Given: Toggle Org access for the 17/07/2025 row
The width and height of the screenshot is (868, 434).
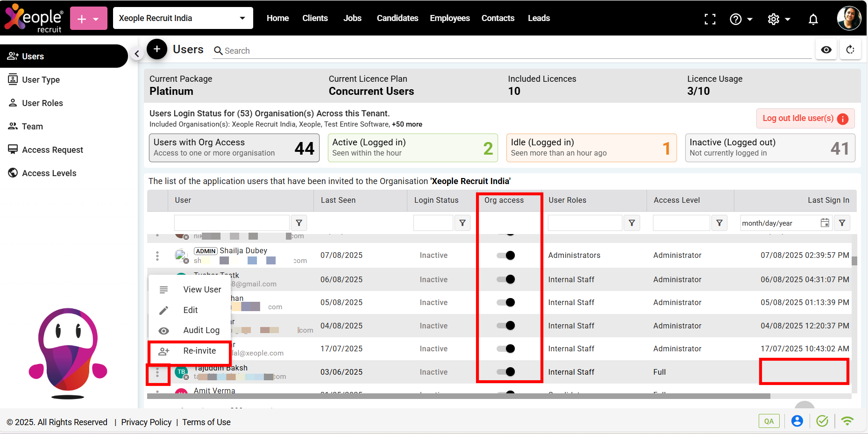Looking at the screenshot, I should (505, 349).
